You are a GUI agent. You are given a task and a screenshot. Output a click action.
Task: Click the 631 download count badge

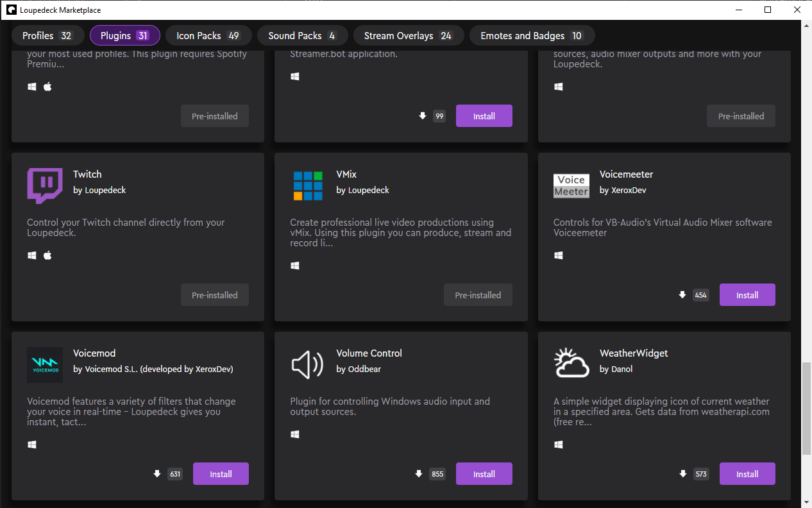point(175,474)
